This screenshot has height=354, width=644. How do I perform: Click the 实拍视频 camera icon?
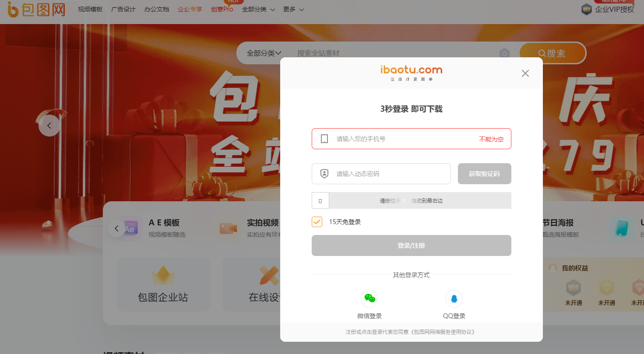pyautogui.click(x=228, y=228)
